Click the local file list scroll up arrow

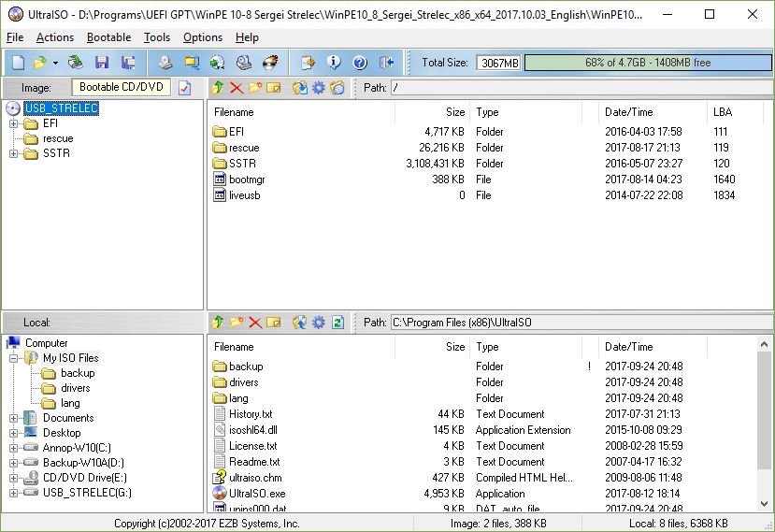click(x=764, y=344)
